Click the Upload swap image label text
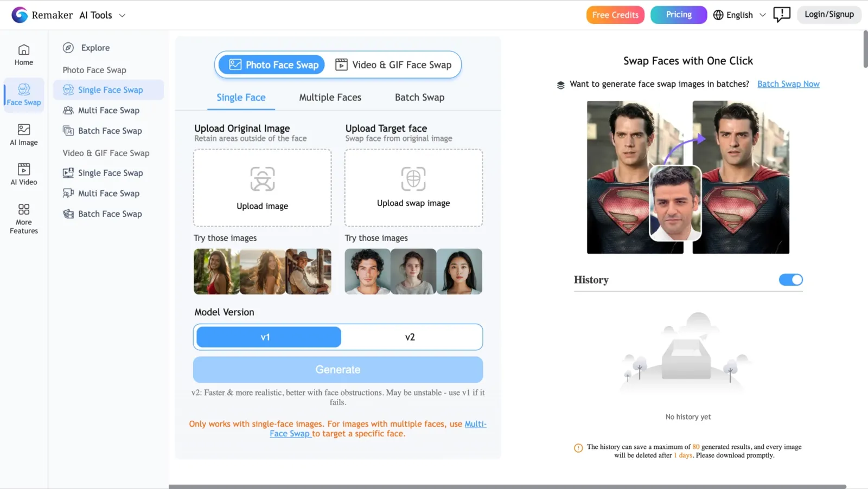This screenshot has width=868, height=489. click(413, 203)
